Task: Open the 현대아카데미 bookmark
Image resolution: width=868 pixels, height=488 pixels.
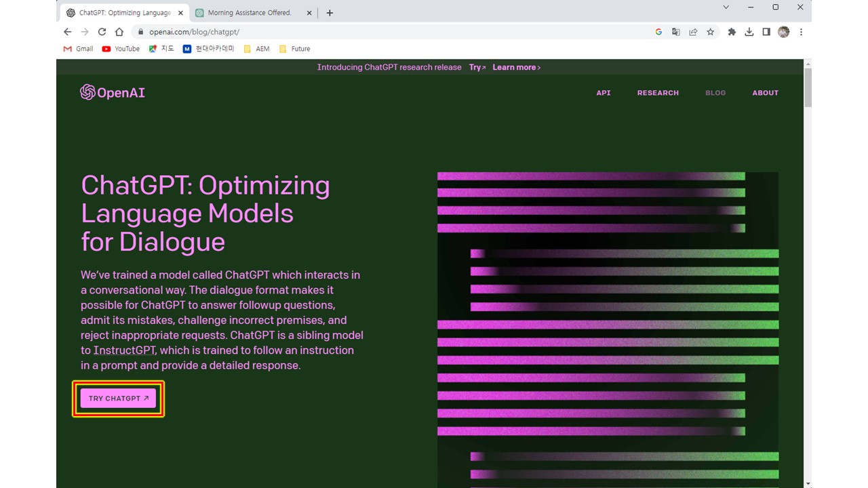Action: [209, 49]
